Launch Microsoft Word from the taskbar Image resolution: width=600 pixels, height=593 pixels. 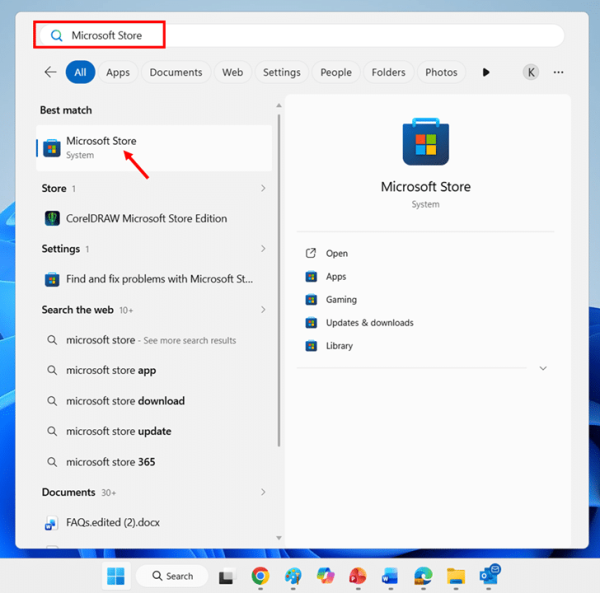coord(390,576)
